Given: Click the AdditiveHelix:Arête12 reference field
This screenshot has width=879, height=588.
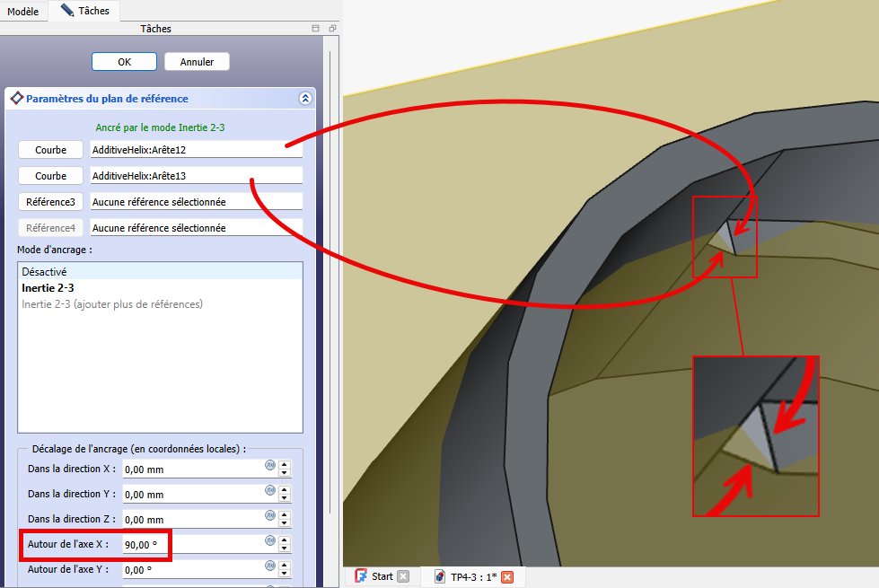Looking at the screenshot, I should point(196,150).
